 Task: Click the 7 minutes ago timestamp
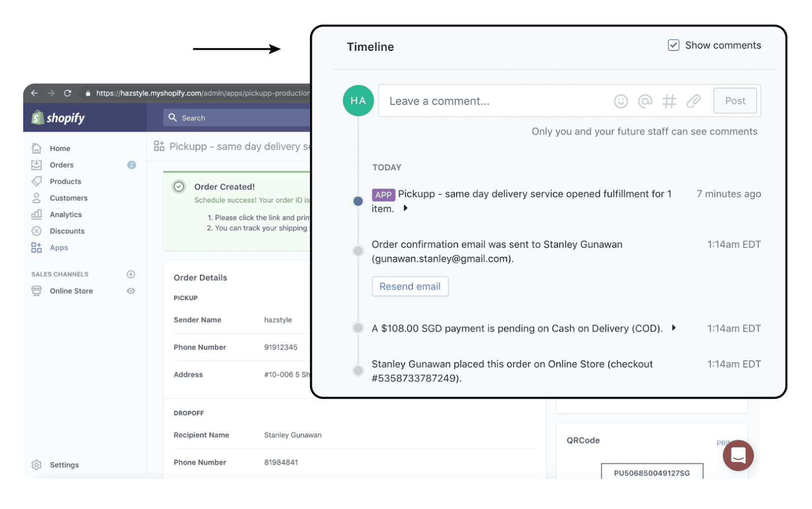point(729,194)
